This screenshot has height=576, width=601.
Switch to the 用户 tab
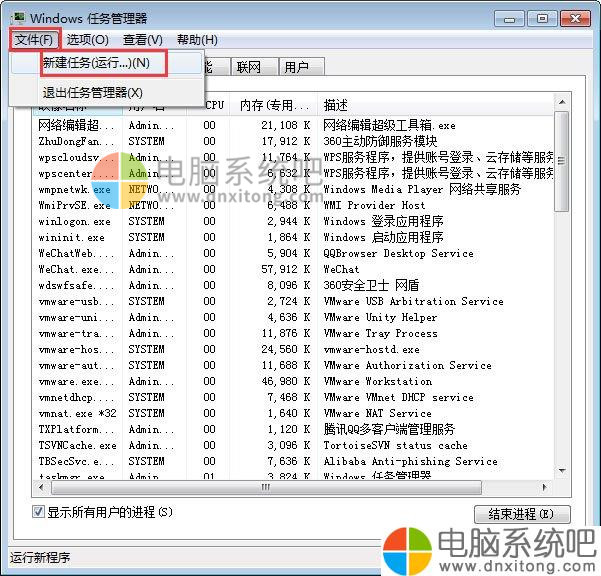pos(302,67)
